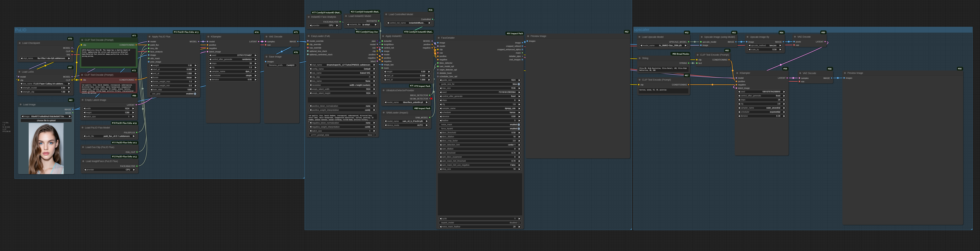Collapse the Apply PuLID Flux node dot
Image resolution: width=980 pixels, height=251 pixels.
(x=150, y=37)
